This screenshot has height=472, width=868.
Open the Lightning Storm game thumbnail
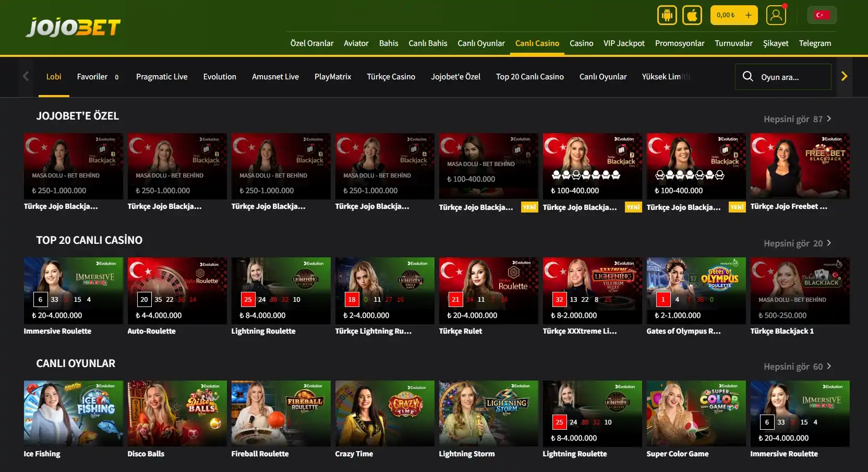click(488, 414)
